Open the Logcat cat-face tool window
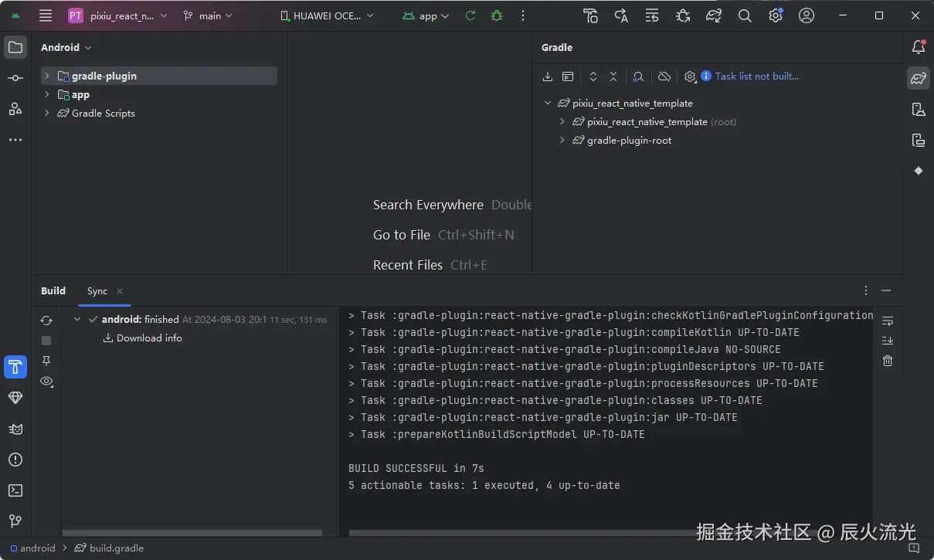Viewport: 934px width, 560px height. (15, 429)
